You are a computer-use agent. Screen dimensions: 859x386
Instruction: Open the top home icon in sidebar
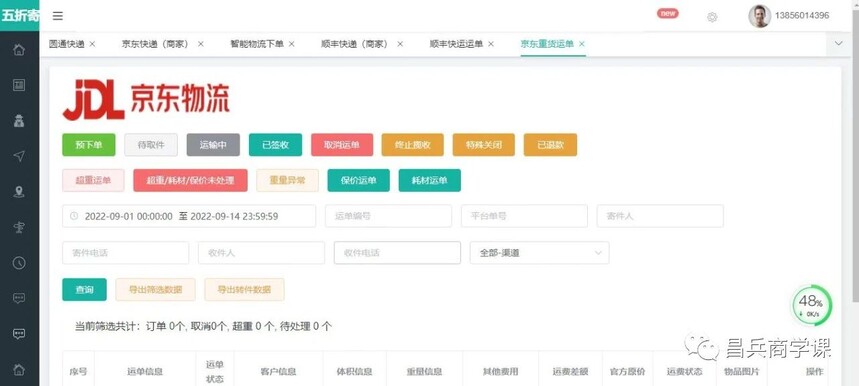pyautogui.click(x=19, y=50)
